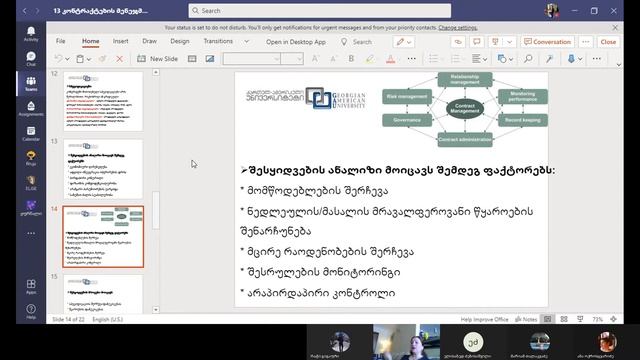Open Assignments in the Teams sidebar

coord(31,109)
